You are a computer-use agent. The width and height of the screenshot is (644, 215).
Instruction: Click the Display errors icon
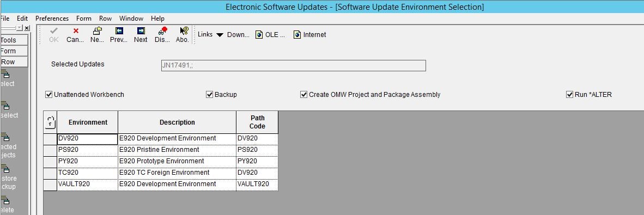[163, 31]
